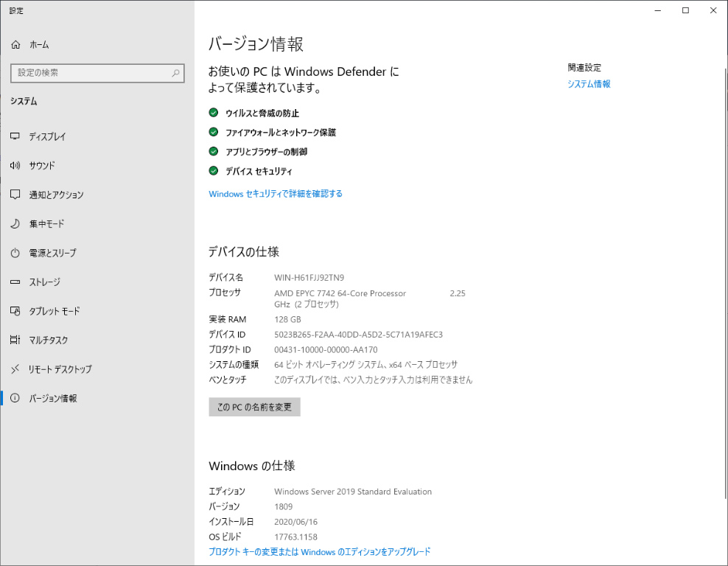Click the notifications and actions icon
Screen dimensions: 728x566
[x=15, y=195]
